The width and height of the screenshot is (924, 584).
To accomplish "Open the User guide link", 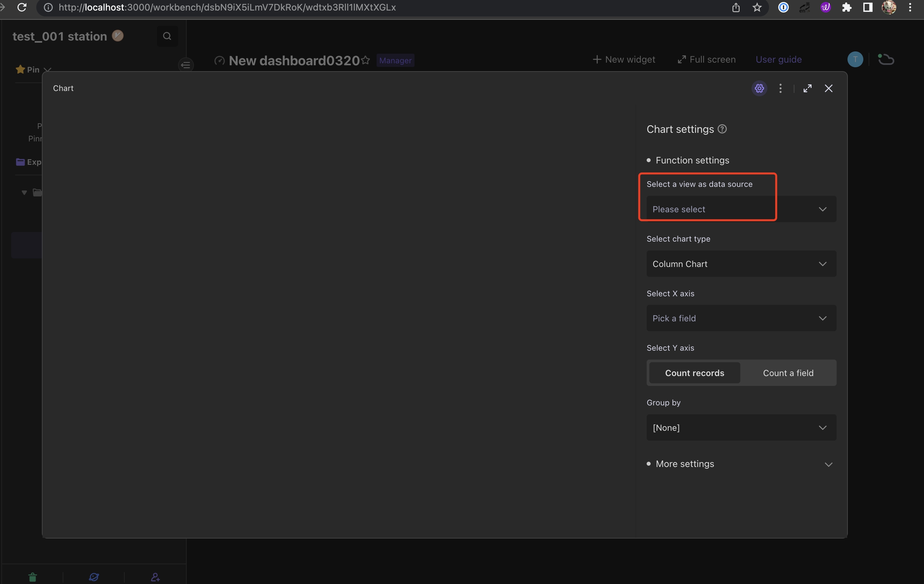I will click(x=779, y=59).
